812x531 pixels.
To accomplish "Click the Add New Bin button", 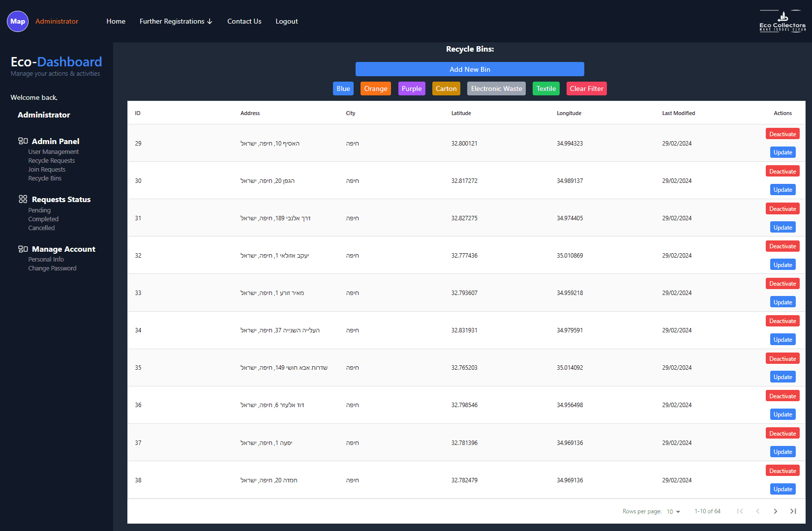I will coord(469,69).
